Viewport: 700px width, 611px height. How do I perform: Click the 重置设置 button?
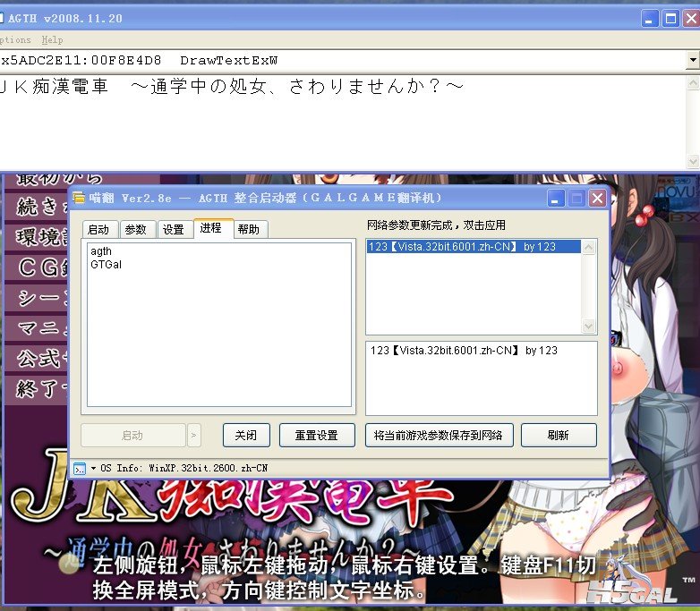point(317,435)
